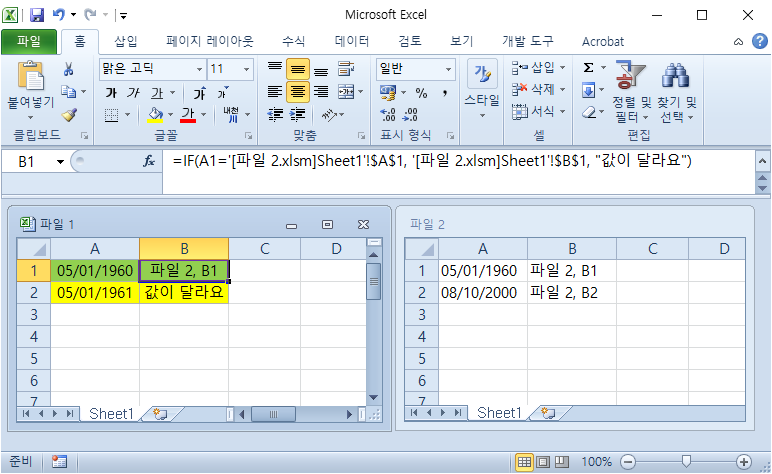772x474 pixels.
Task: Switch to Page Break Preview in status bar
Action: (562, 462)
